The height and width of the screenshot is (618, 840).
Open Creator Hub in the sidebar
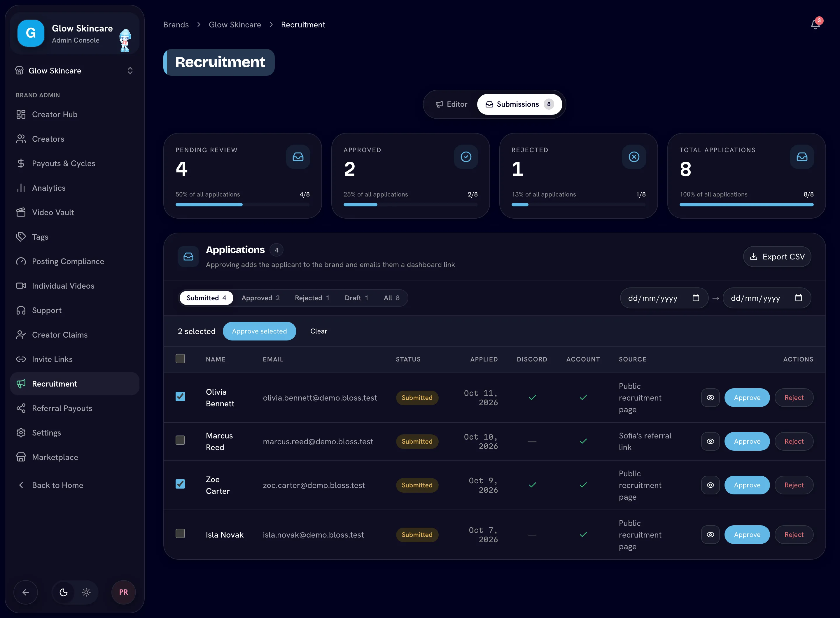click(74, 115)
